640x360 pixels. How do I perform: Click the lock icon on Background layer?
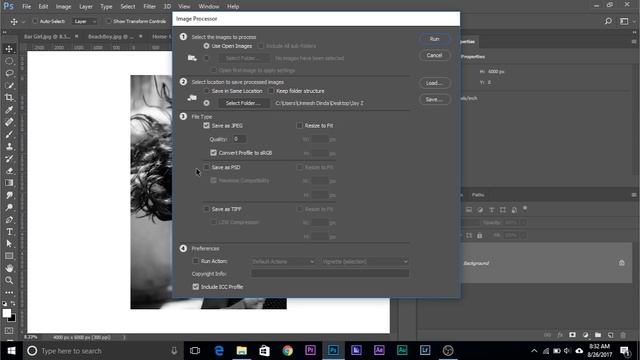622,263
